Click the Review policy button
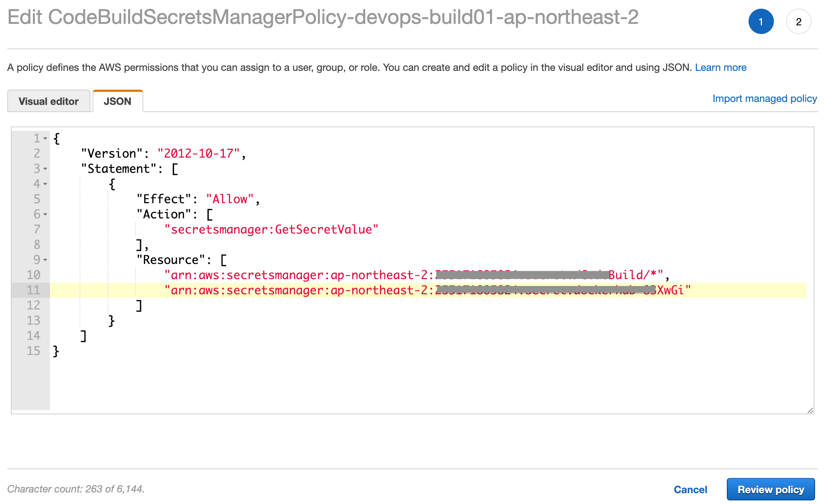 [771, 489]
